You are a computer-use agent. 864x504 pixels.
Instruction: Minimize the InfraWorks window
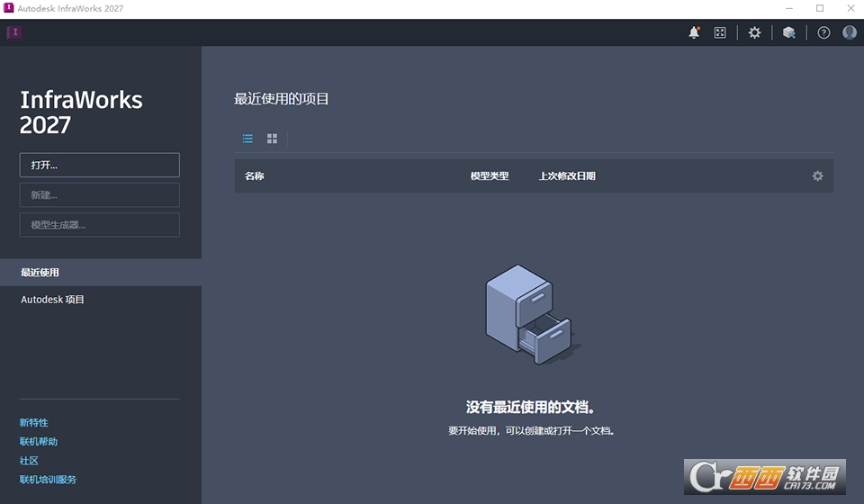789,8
